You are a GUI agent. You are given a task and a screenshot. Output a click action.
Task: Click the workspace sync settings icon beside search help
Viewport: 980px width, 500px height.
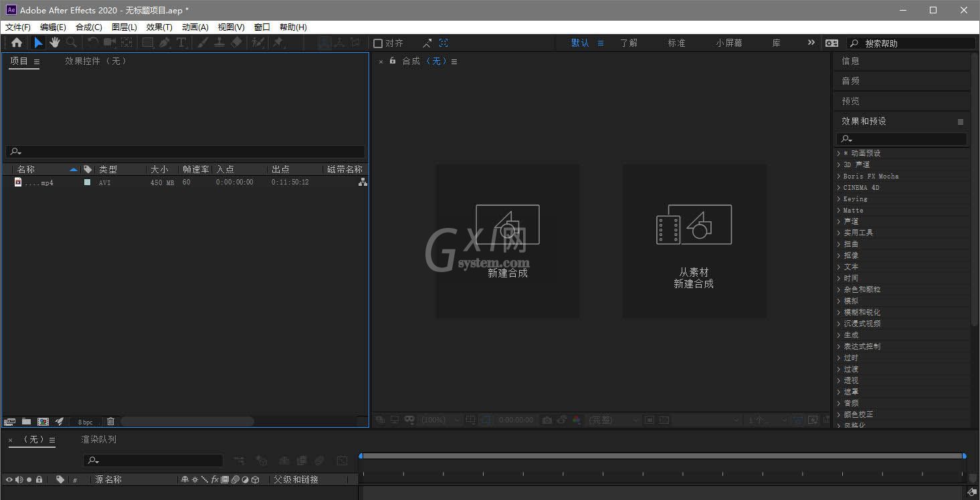point(831,43)
